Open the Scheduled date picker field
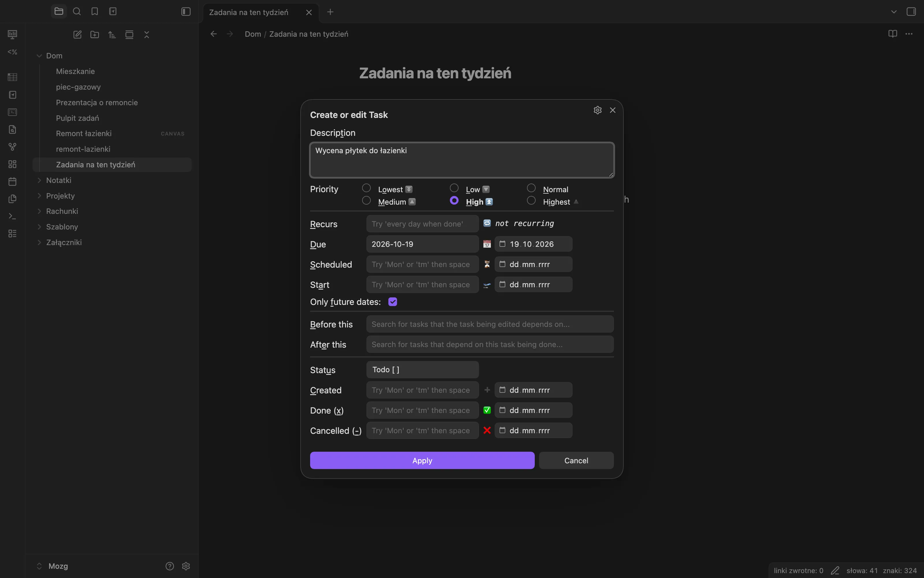Viewport: 924px width, 578px height. coord(533,264)
